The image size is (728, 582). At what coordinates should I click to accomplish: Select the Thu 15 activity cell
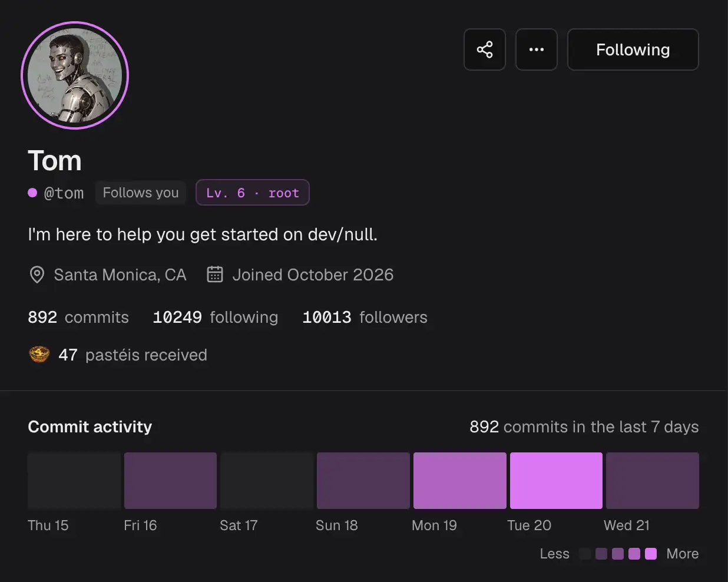click(x=74, y=481)
